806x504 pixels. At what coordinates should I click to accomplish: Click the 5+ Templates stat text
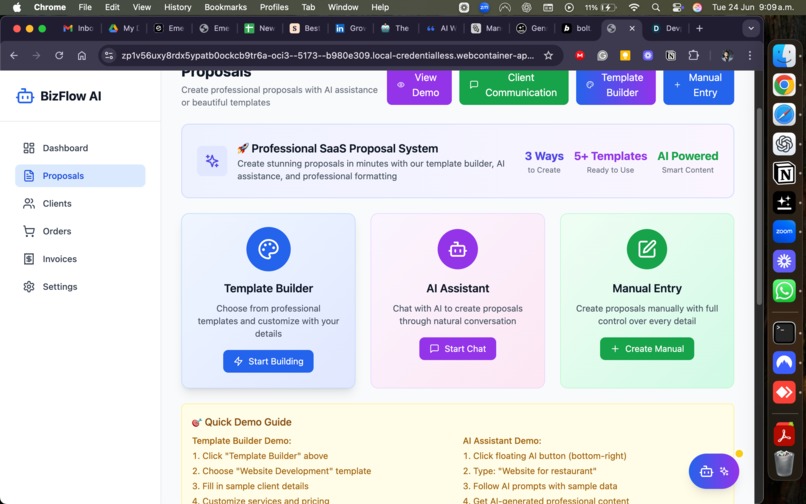coord(610,156)
